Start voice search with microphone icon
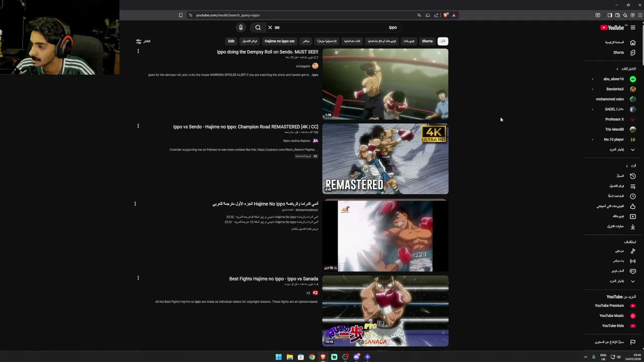The height and width of the screenshot is (362, 644). pyautogui.click(x=240, y=28)
